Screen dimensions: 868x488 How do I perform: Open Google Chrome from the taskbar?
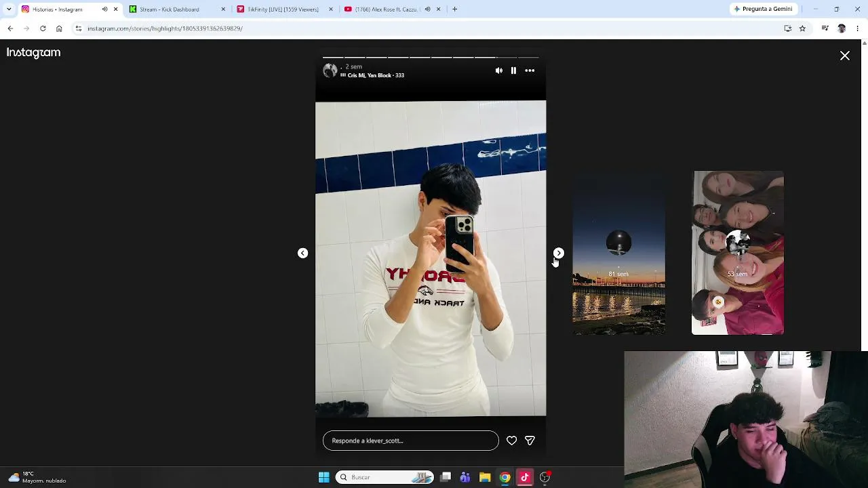pyautogui.click(x=505, y=477)
